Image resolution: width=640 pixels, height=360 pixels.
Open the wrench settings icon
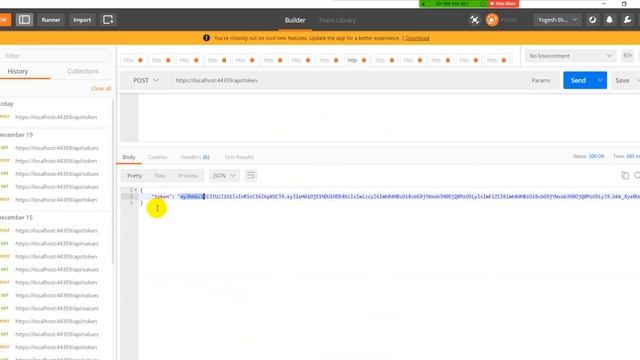pyautogui.click(x=627, y=20)
